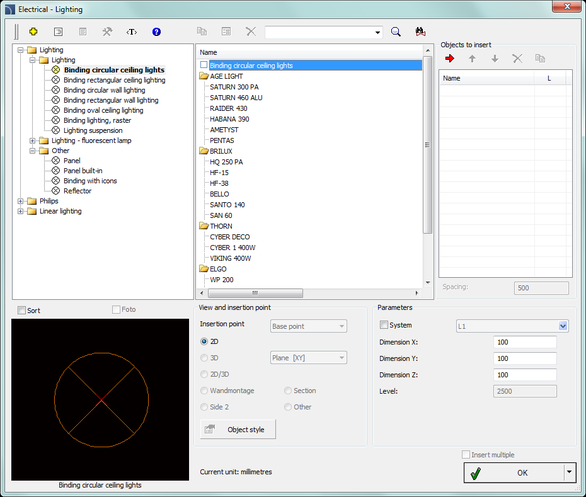Click the text style T icon
This screenshot has height=497, width=586.
[132, 32]
